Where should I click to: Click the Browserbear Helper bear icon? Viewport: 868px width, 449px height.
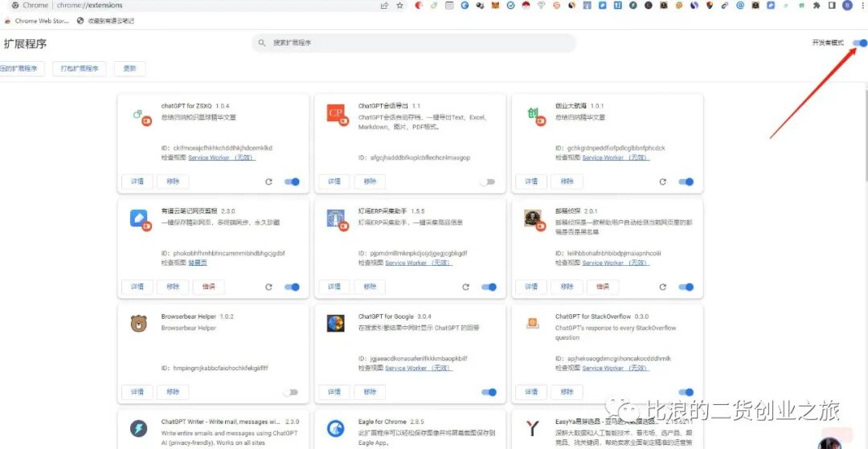138,324
